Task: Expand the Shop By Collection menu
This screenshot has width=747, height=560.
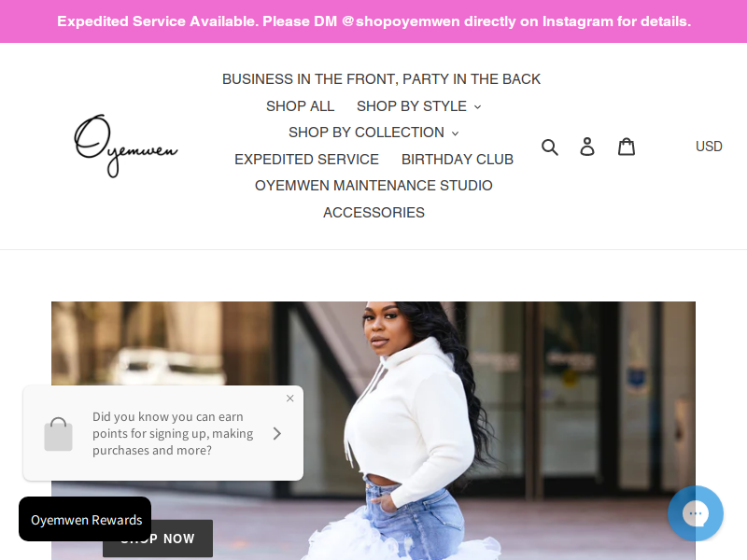Action: [x=373, y=133]
